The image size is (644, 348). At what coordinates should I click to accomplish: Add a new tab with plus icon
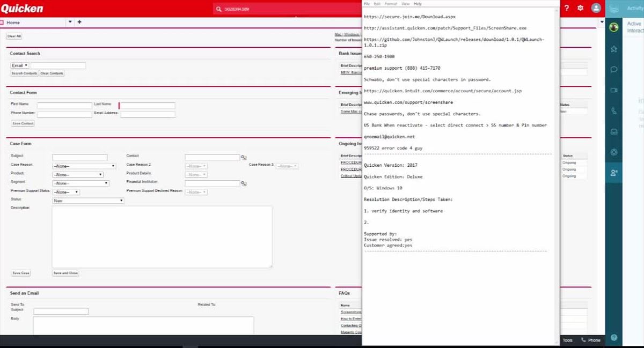click(x=79, y=22)
